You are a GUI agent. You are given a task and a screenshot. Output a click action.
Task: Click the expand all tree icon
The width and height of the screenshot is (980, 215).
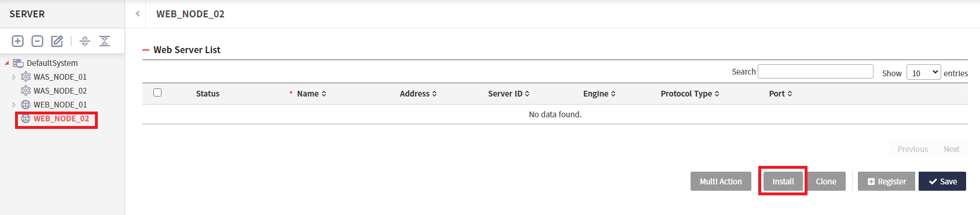tap(85, 41)
